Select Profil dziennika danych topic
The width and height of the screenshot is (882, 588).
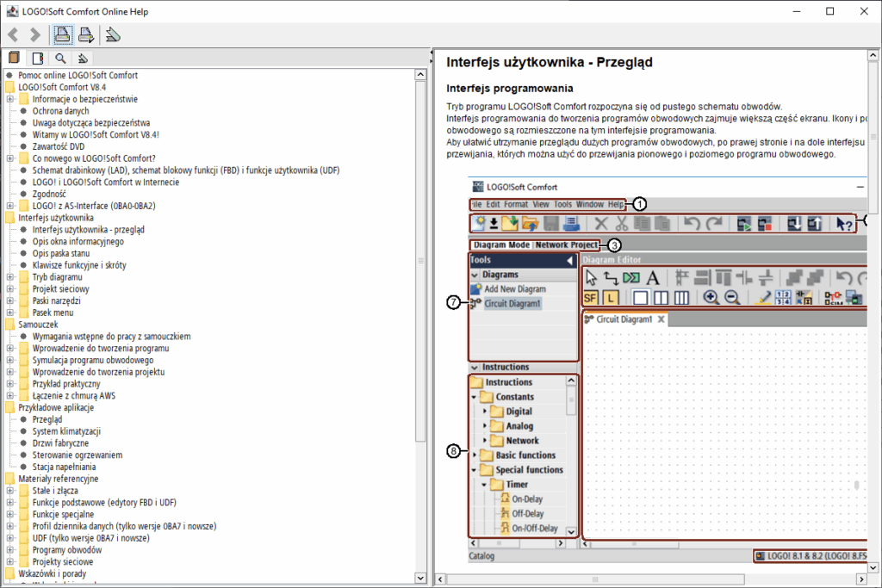[x=124, y=526]
